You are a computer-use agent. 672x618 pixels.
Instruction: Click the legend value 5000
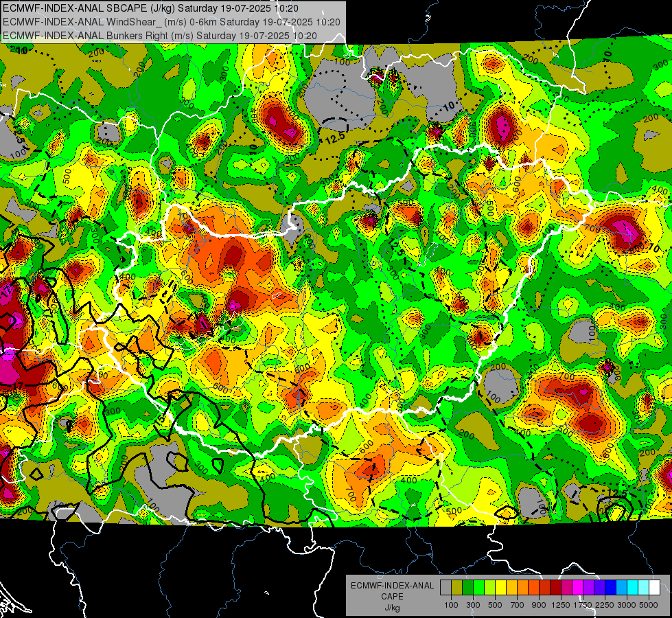point(649,605)
